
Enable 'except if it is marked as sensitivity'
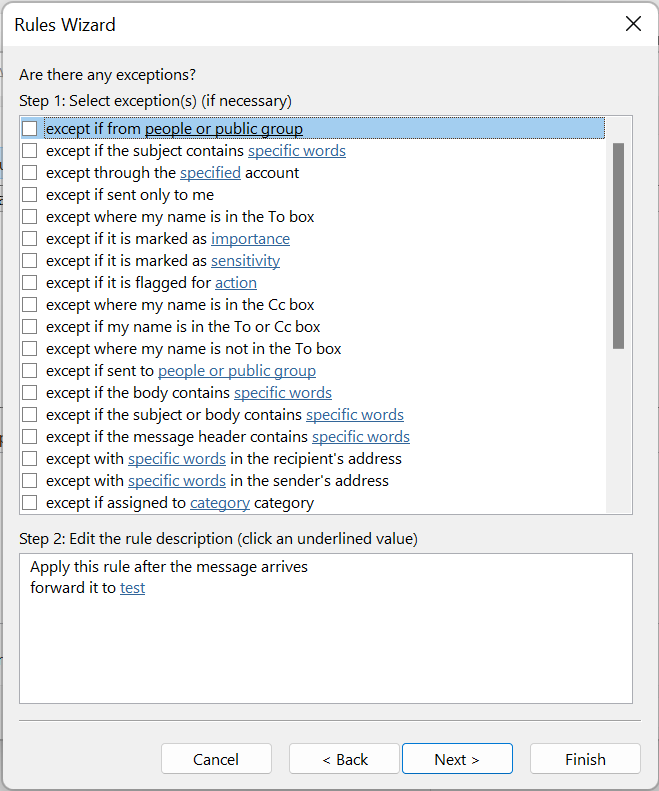point(29,261)
